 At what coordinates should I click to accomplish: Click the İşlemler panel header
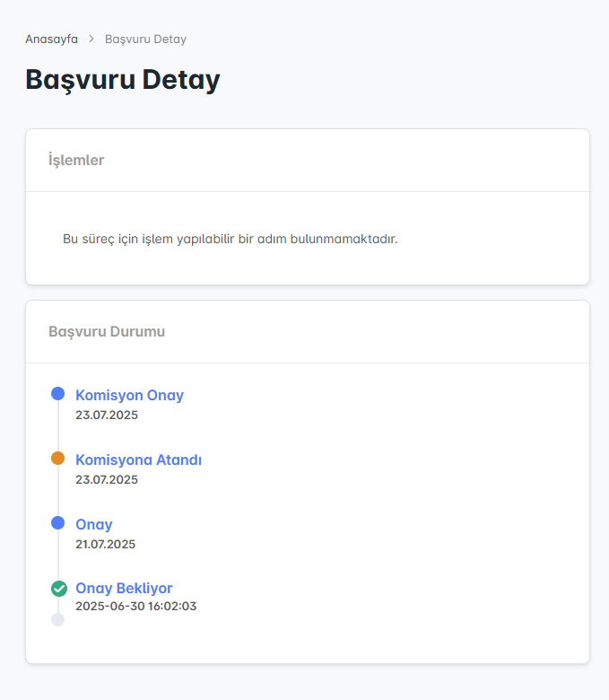(76, 161)
